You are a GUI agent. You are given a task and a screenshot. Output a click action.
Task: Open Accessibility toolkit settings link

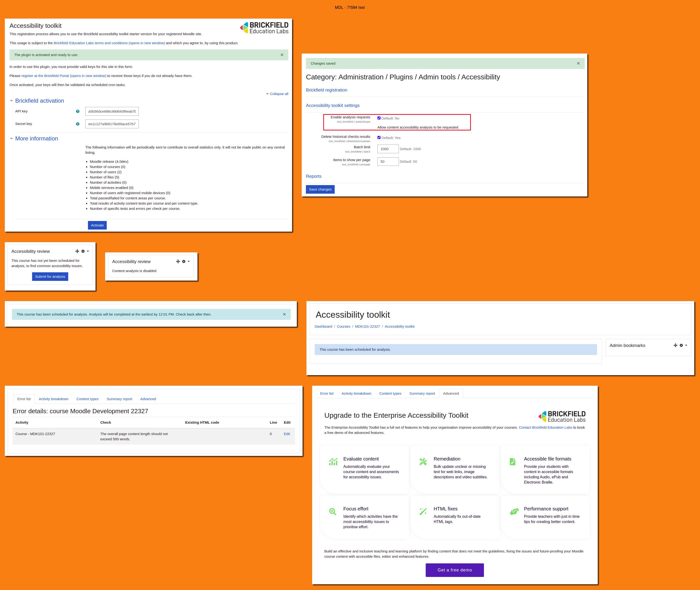[x=333, y=105]
